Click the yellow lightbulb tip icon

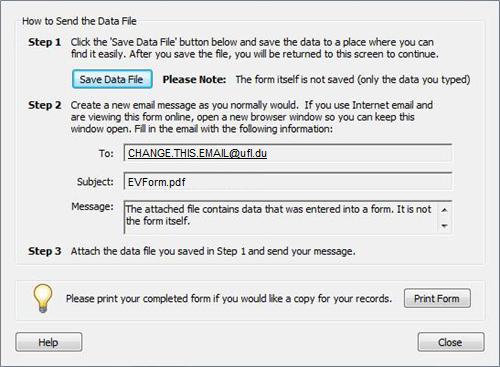point(42,298)
